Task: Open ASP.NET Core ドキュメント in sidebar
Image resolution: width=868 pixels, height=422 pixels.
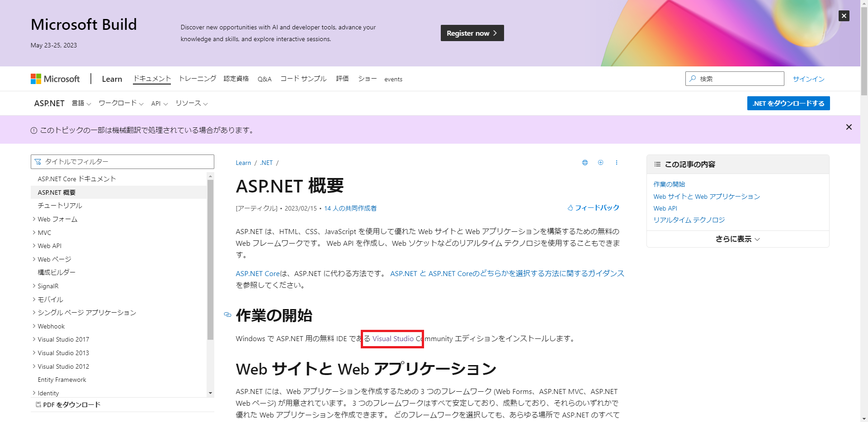Action: (77, 179)
